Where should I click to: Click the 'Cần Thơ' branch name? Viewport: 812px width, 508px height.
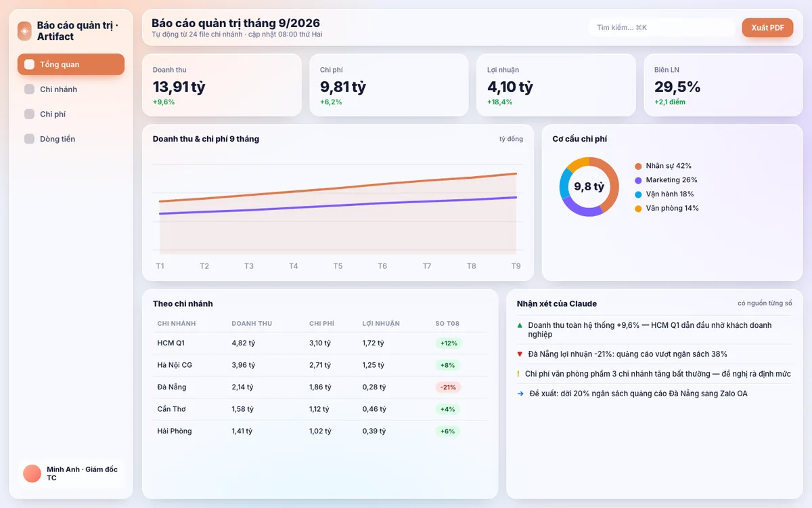[171, 409]
